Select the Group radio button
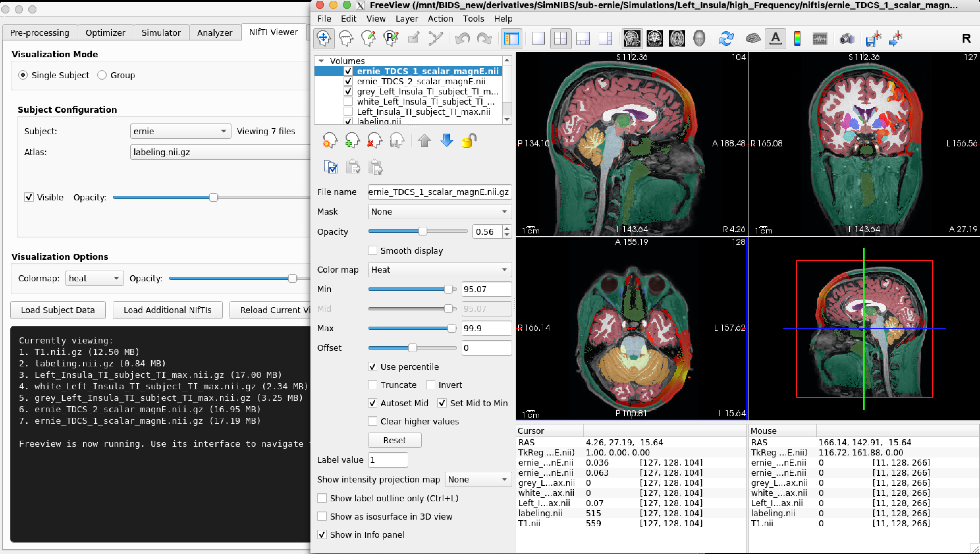This screenshot has height=554, width=980. (x=102, y=75)
